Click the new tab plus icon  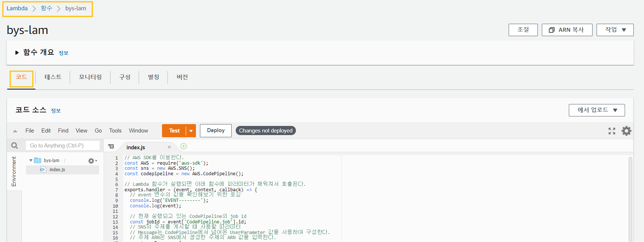(x=184, y=146)
